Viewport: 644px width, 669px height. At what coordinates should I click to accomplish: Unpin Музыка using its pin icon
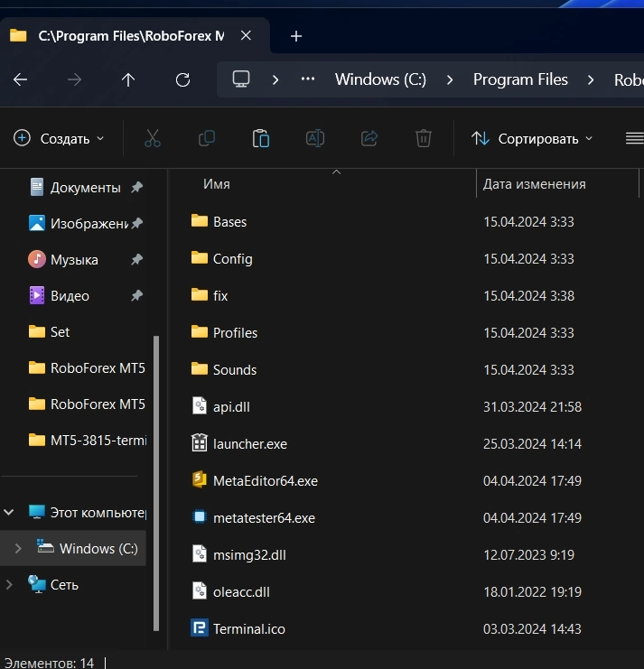click(136, 259)
